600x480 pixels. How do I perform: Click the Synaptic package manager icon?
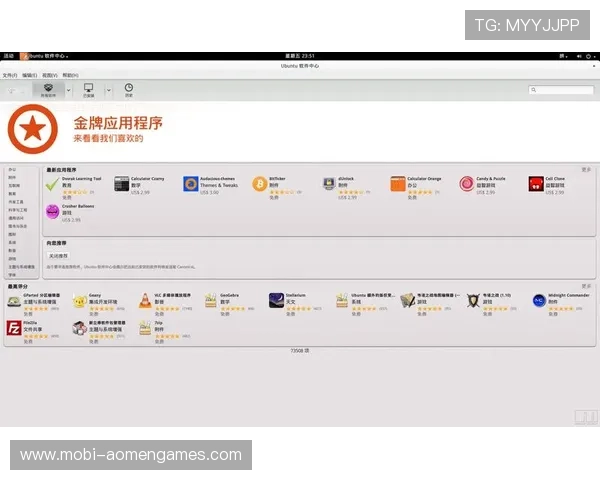[80, 328]
